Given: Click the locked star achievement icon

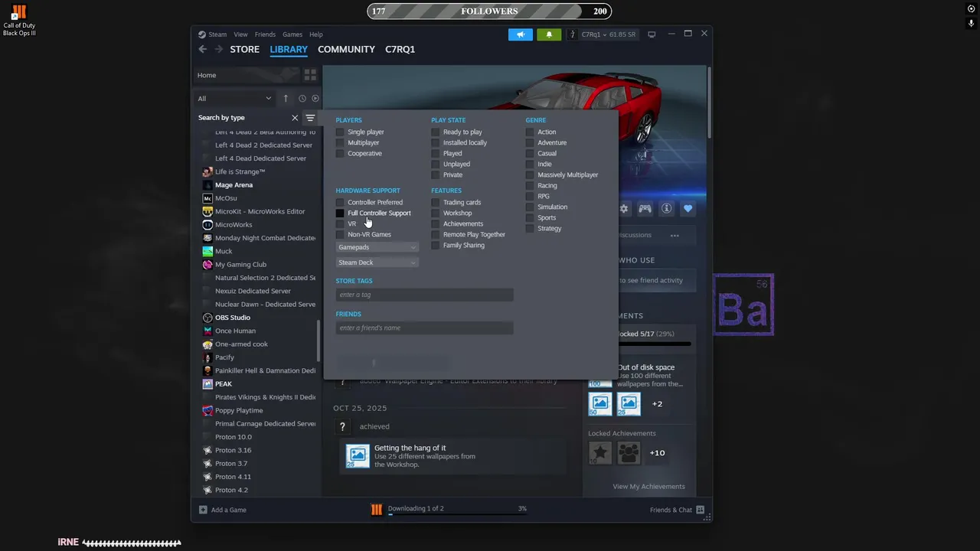Looking at the screenshot, I should 600,453.
